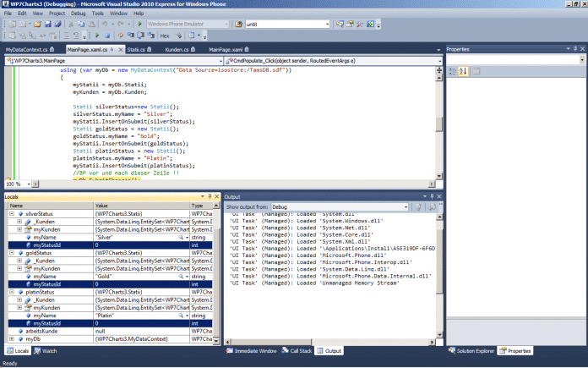
Task: Switch to MyDataContext.cs tab
Action: pos(30,50)
